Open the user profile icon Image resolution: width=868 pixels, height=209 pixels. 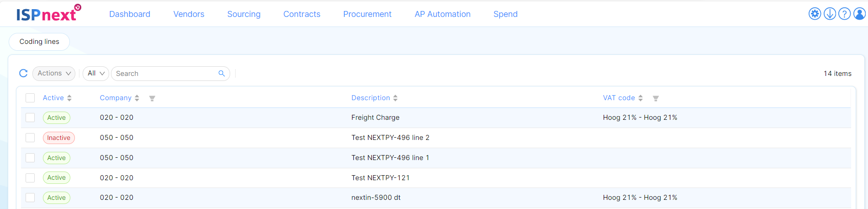pos(859,14)
